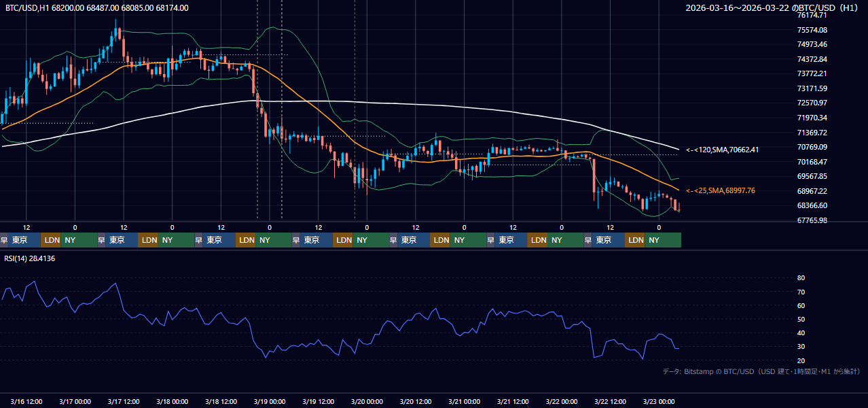Click RSI scale level 20
This screenshot has width=868, height=408.
801,360
